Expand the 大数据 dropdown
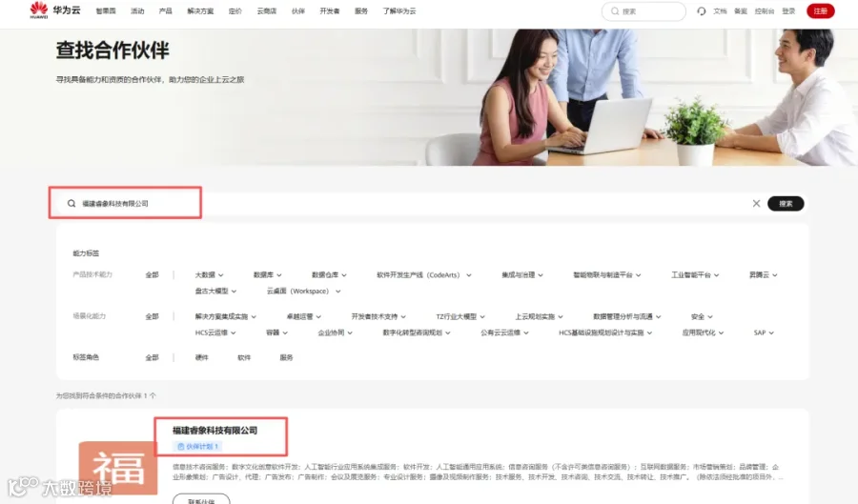858x504 pixels. tap(209, 275)
